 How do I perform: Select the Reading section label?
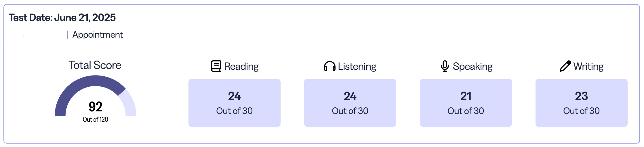click(x=241, y=66)
